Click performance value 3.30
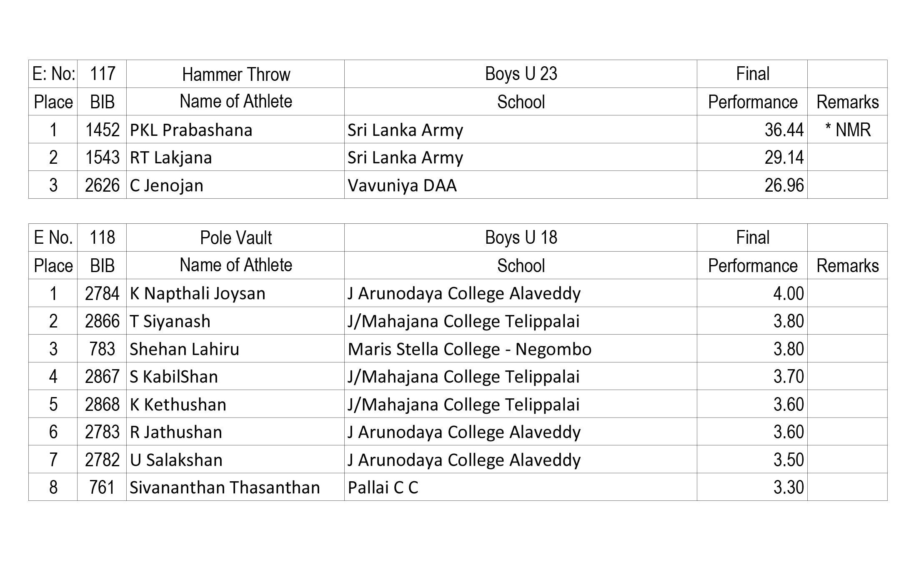The image size is (924, 575). tap(788, 487)
